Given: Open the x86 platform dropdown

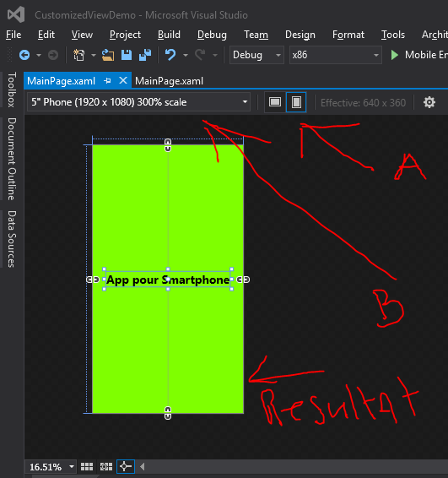Looking at the screenshot, I should pos(335,55).
